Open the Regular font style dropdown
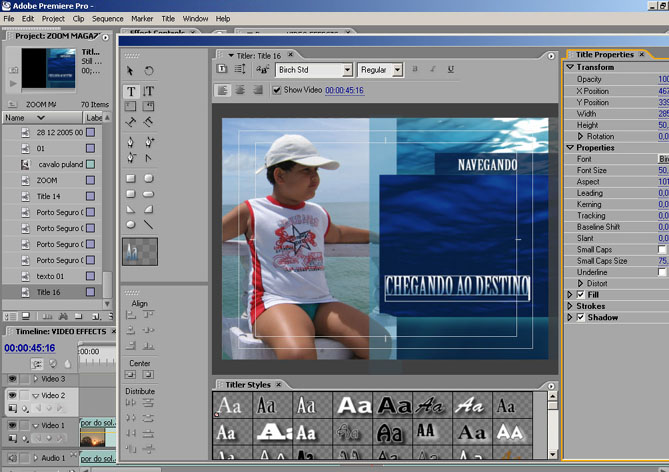Image resolution: width=669 pixels, height=472 pixels. (397, 70)
